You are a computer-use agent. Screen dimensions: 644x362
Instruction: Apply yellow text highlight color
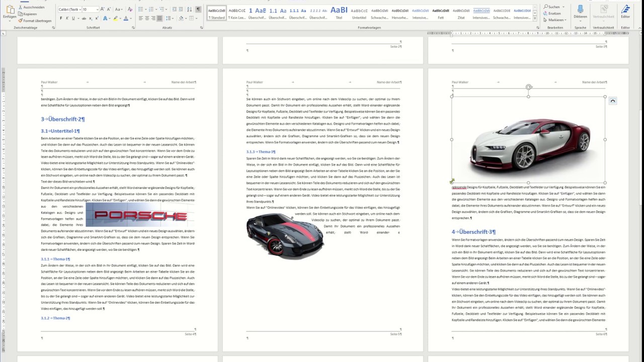pyautogui.click(x=115, y=18)
